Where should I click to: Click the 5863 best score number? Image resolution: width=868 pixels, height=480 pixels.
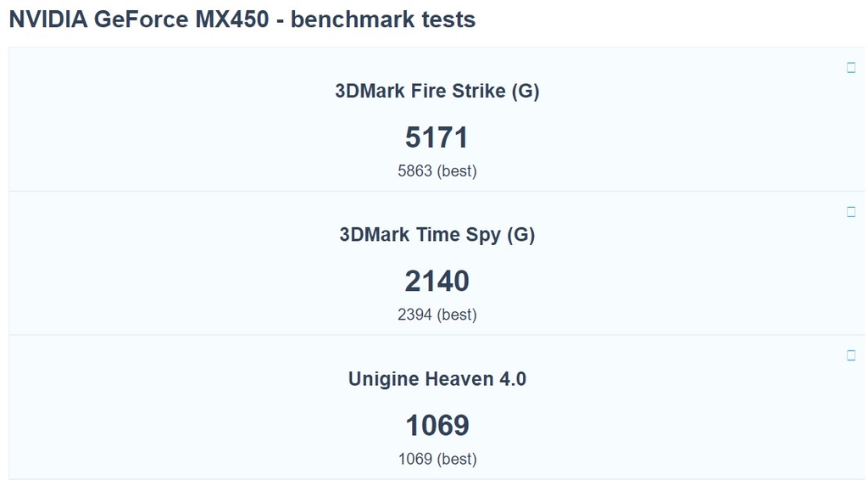tap(415, 171)
